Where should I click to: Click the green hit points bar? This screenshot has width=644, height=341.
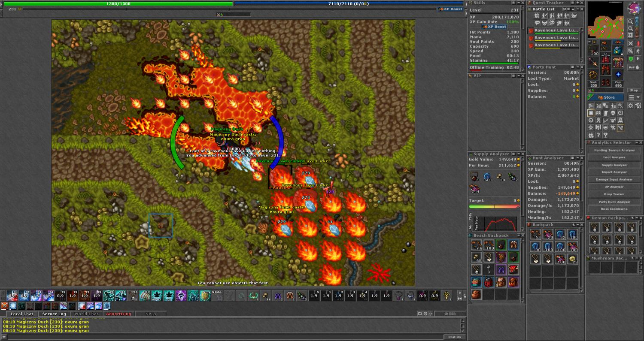point(118,4)
